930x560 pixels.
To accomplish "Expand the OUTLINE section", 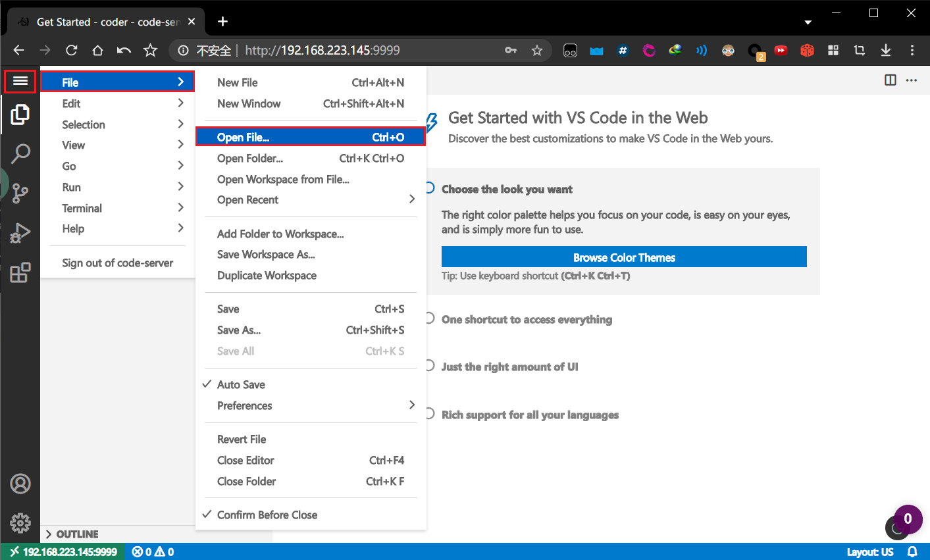I will [156, 534].
